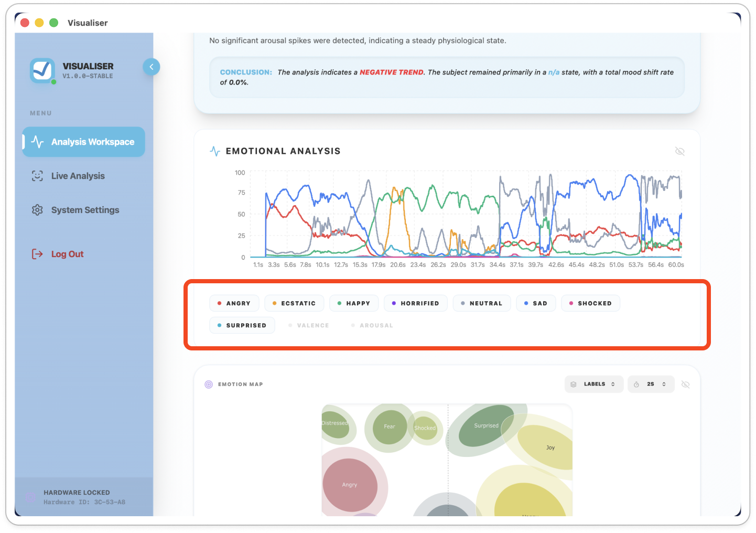Click the V1.0.0-STABLE version label

pyautogui.click(x=88, y=76)
